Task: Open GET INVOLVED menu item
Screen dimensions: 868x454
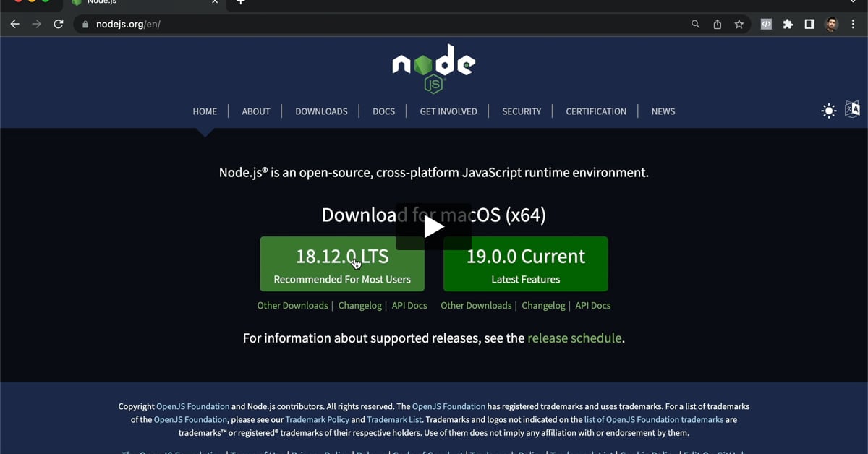Action: [448, 111]
